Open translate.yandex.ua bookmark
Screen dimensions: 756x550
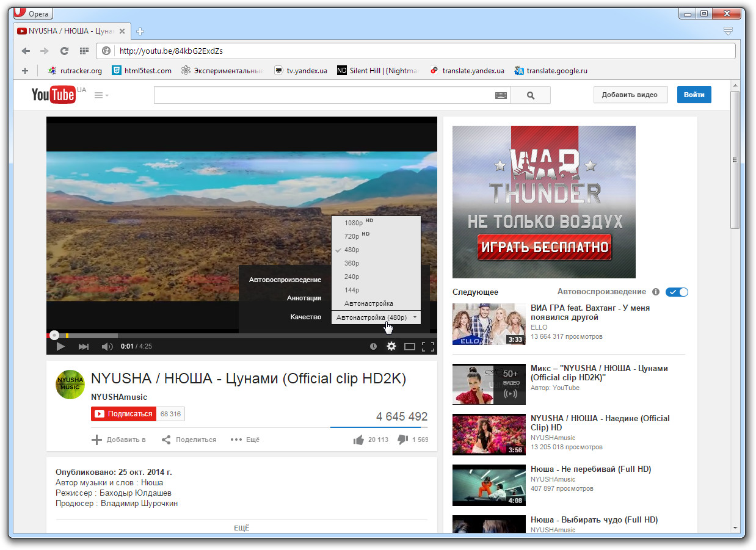click(468, 71)
